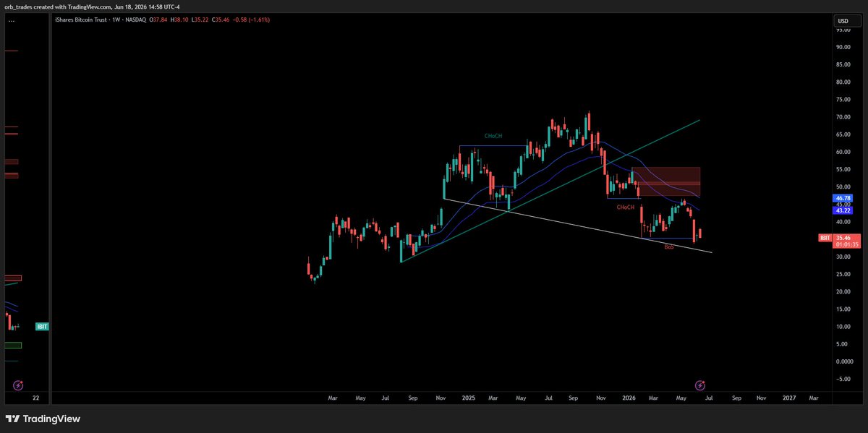Click the 65.00 price scale label
The image size is (868, 433).
(x=842, y=134)
